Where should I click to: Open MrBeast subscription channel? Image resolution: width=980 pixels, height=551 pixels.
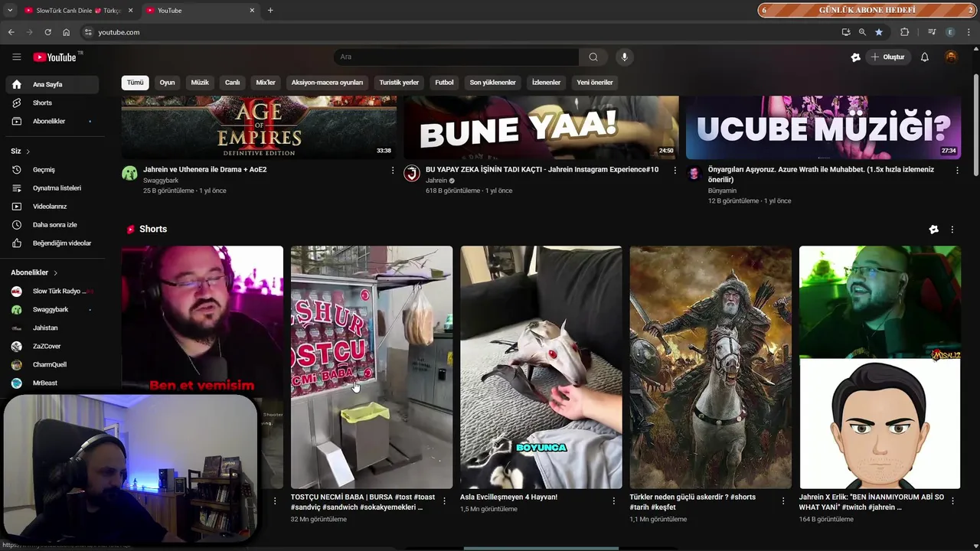click(52, 383)
